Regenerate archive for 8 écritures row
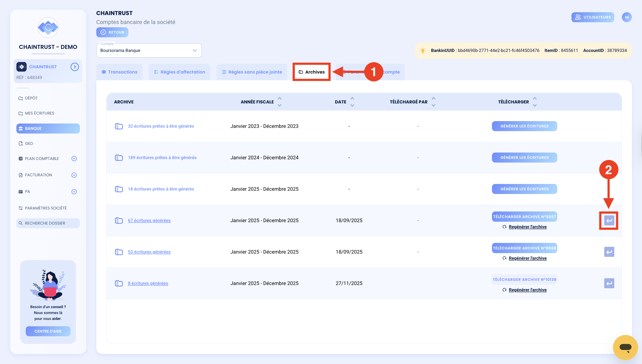642x364 pixels. tap(525, 290)
